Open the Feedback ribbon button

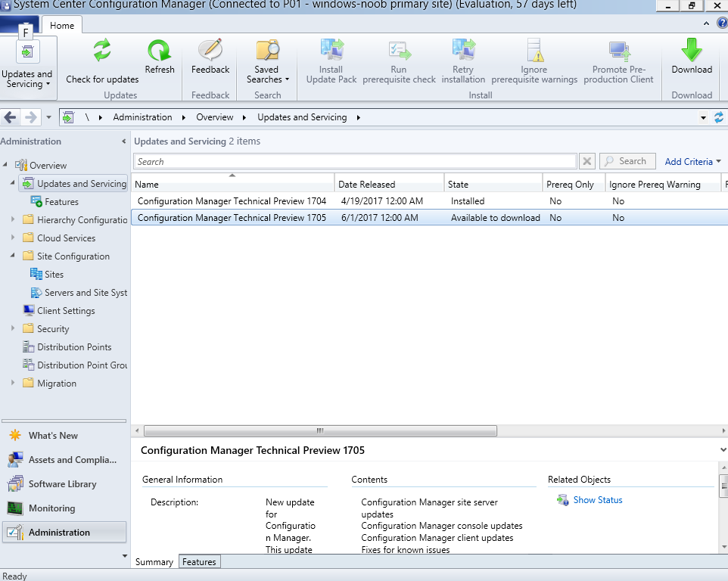pyautogui.click(x=210, y=57)
